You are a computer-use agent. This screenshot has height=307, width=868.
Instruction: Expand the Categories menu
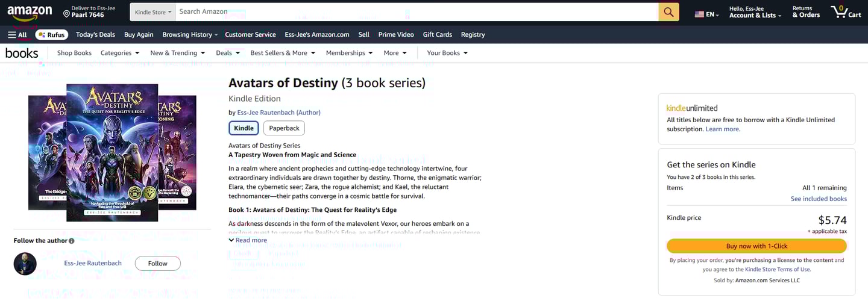click(120, 53)
